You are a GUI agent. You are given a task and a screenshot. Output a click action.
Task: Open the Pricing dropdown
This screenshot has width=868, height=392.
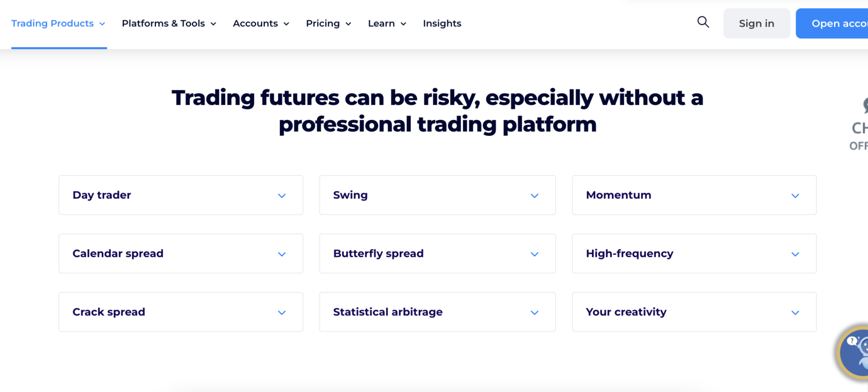coord(328,23)
